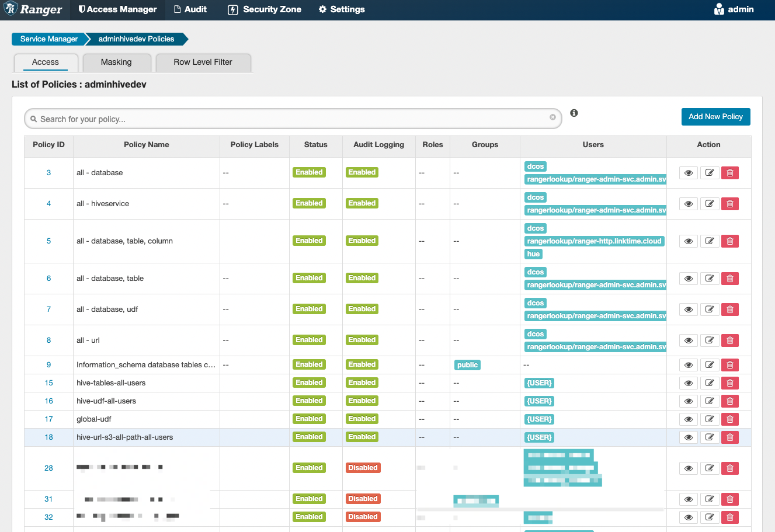Click the Audit Logging column header
Viewport: 775px width, 532px height.
tap(378, 145)
